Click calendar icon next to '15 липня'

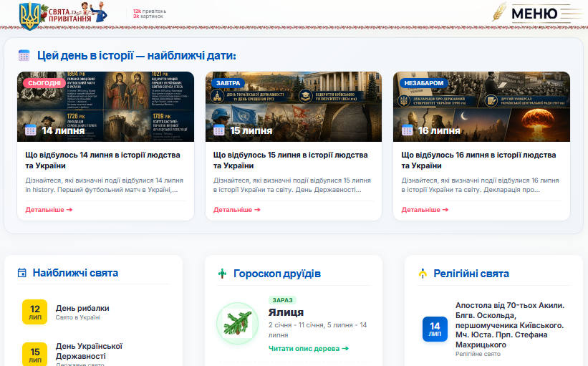pyautogui.click(x=219, y=130)
